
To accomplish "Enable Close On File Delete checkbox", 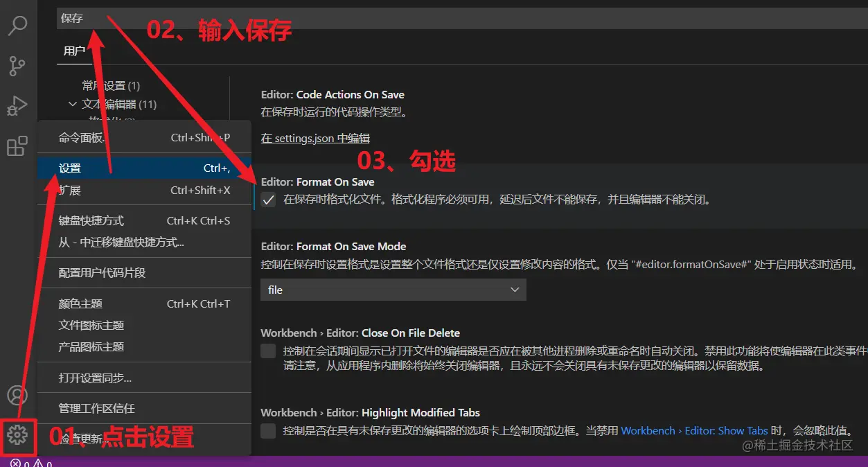I will click(269, 351).
